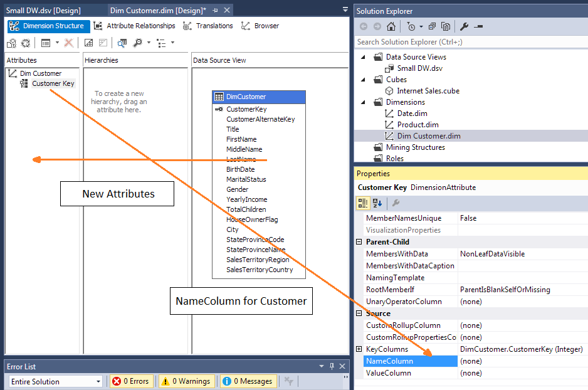Select Customer Key attribute in Attributes pane
This screenshot has width=588, height=390.
(53, 83)
